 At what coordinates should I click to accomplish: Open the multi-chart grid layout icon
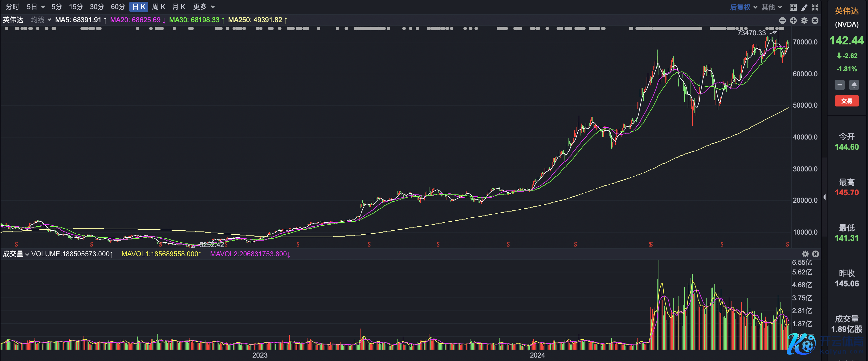click(x=793, y=7)
